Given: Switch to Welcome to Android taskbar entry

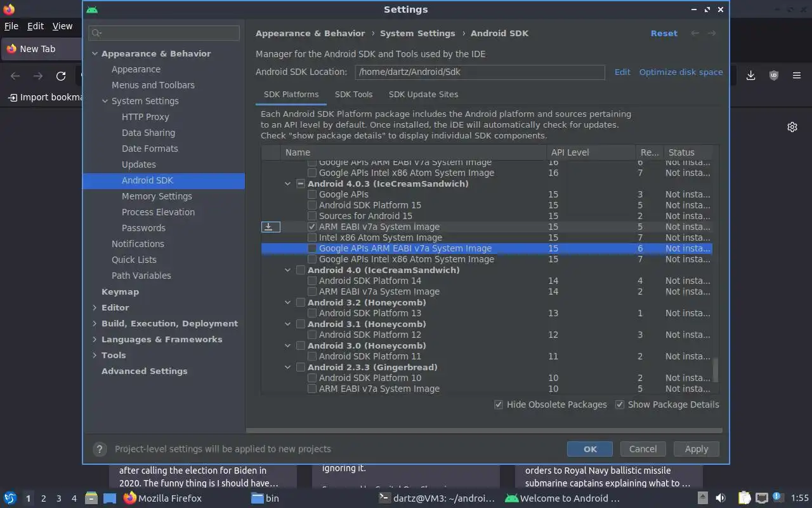Looking at the screenshot, I should click(x=563, y=498).
